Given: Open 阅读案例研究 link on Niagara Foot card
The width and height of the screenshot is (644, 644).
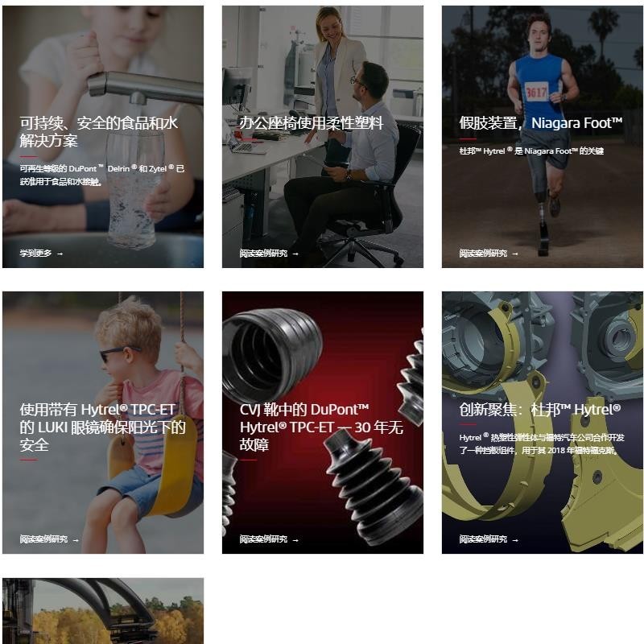Looking at the screenshot, I should [483, 253].
